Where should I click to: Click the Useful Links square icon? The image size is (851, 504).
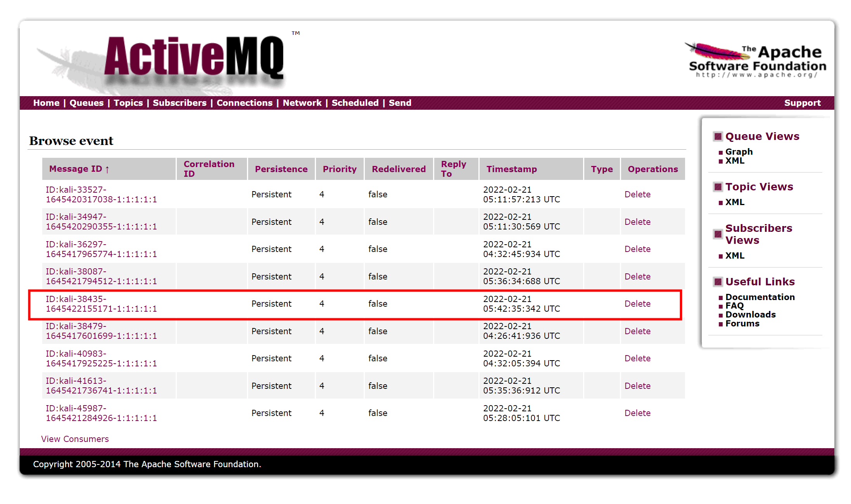point(718,282)
